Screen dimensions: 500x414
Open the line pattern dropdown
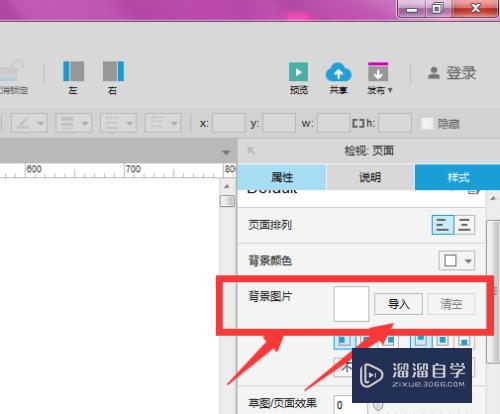click(118, 123)
